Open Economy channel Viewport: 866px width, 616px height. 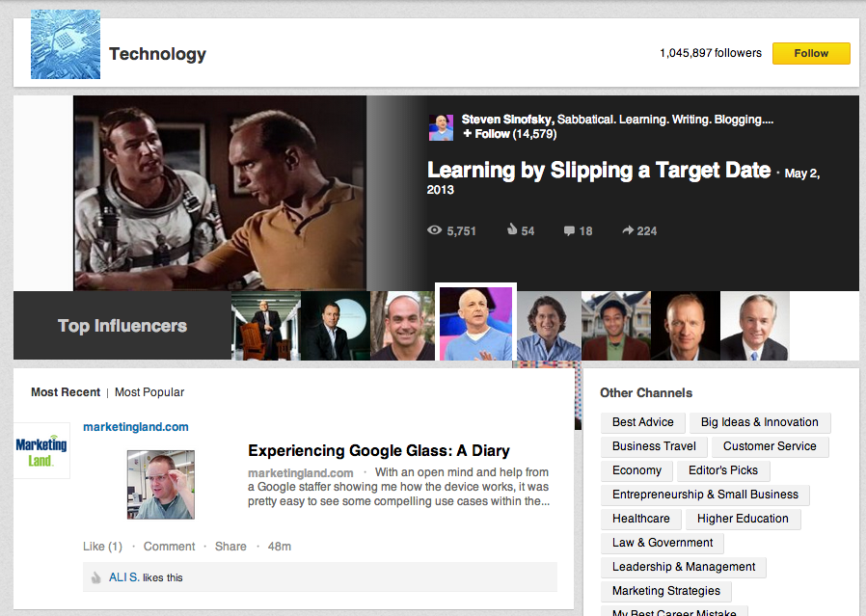[636, 470]
